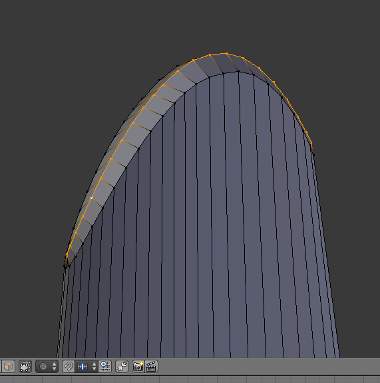Click the icon left of the camera render button
This screenshot has width=380, height=383.
(x=122, y=367)
